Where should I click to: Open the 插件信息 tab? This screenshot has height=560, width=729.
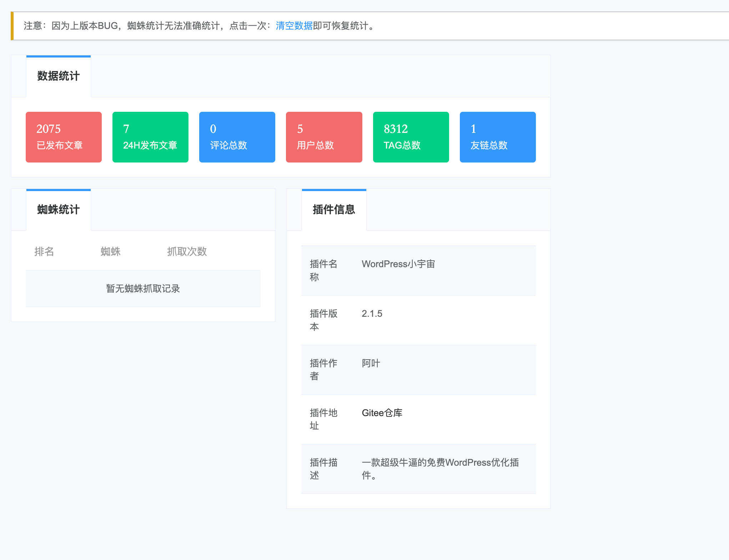coord(333,210)
